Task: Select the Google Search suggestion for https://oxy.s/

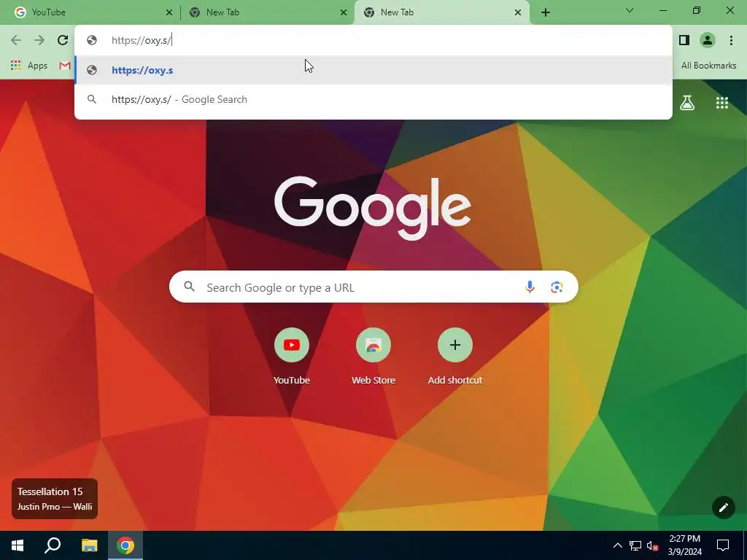Action: click(373, 99)
